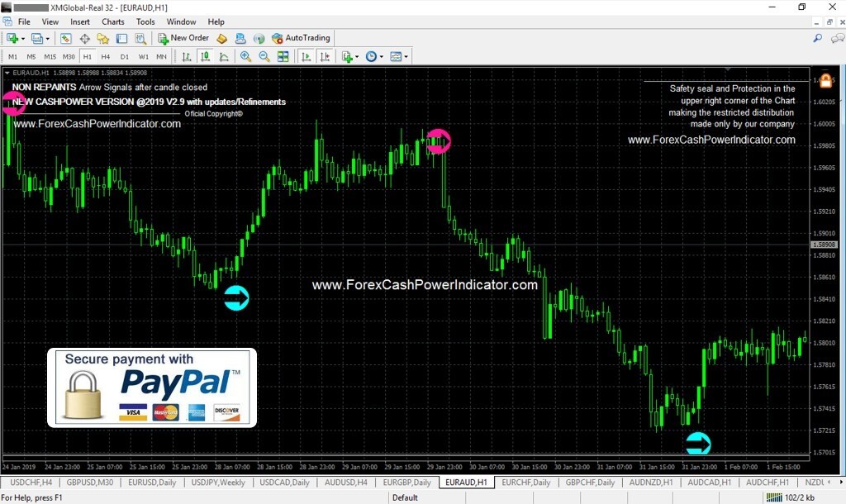Switch to the EURCHF,Daily chart tab

pyautogui.click(x=526, y=483)
